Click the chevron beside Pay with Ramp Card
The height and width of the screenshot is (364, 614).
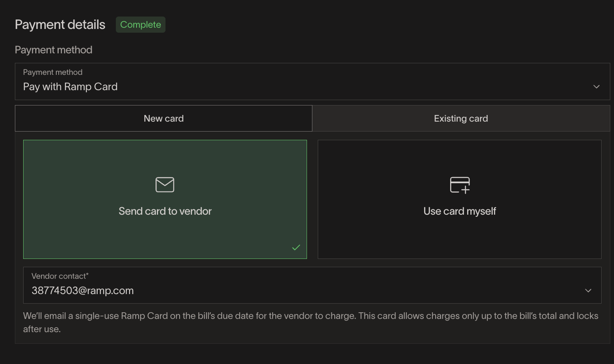pyautogui.click(x=596, y=86)
